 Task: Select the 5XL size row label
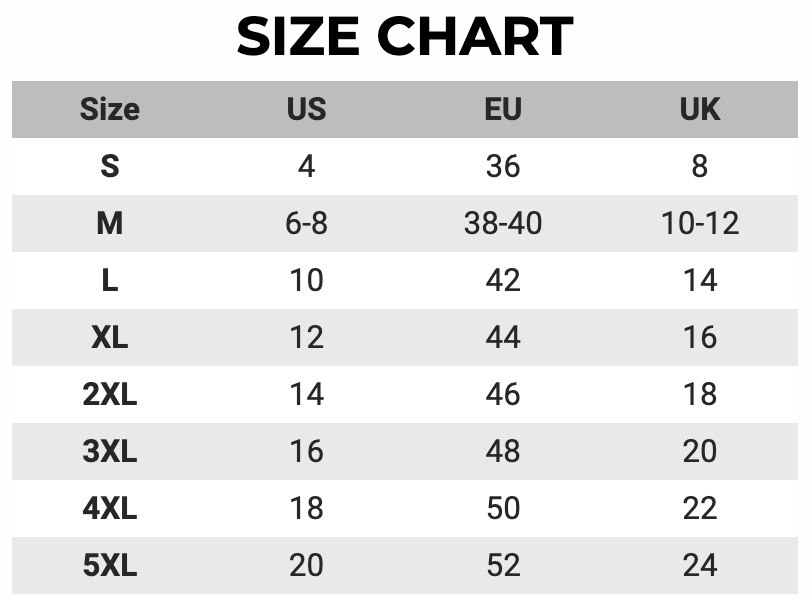[x=109, y=566]
